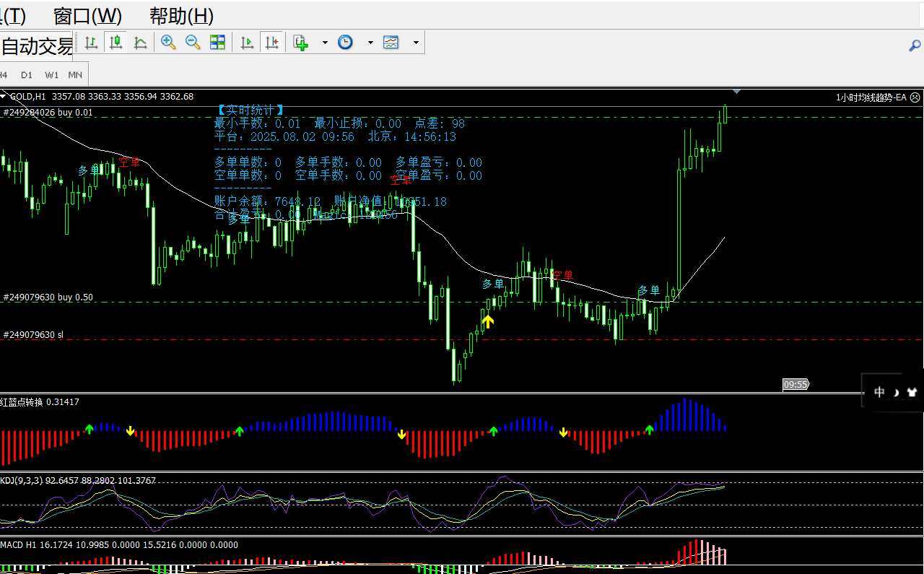Switch chart to bar chart display
This screenshot has height=574, width=924.
tap(91, 43)
